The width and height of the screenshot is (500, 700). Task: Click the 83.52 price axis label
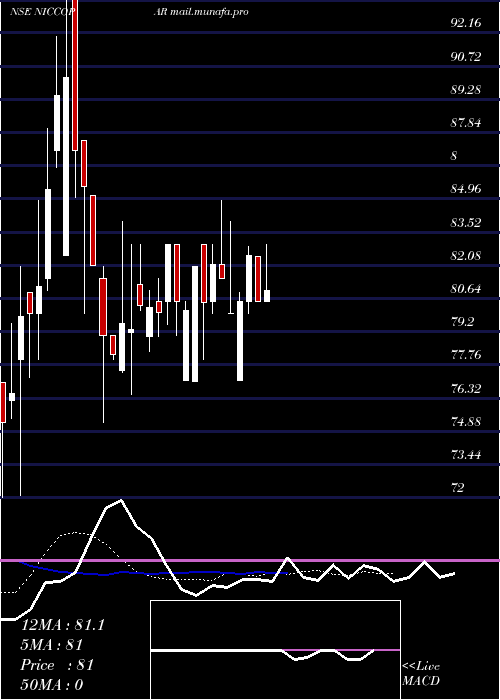coord(466,222)
